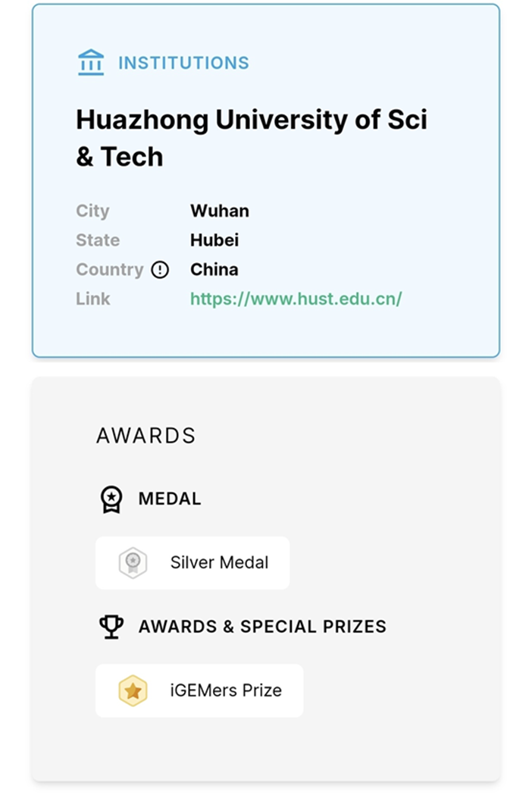Click the AWARDS & SPECIAL PRIZES subheading
The height and width of the screenshot is (798, 532).
(262, 627)
